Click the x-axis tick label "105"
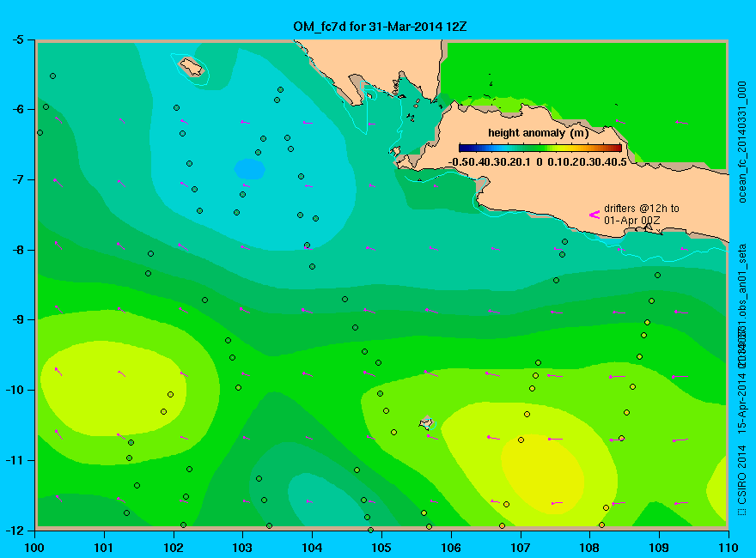This screenshot has height=558, width=756. click(x=381, y=548)
